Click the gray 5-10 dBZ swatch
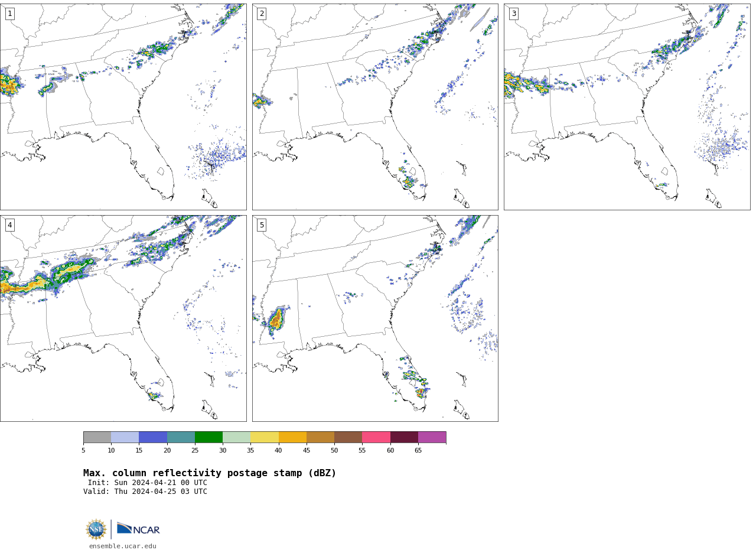The width and height of the screenshot is (756, 553). pos(97,437)
